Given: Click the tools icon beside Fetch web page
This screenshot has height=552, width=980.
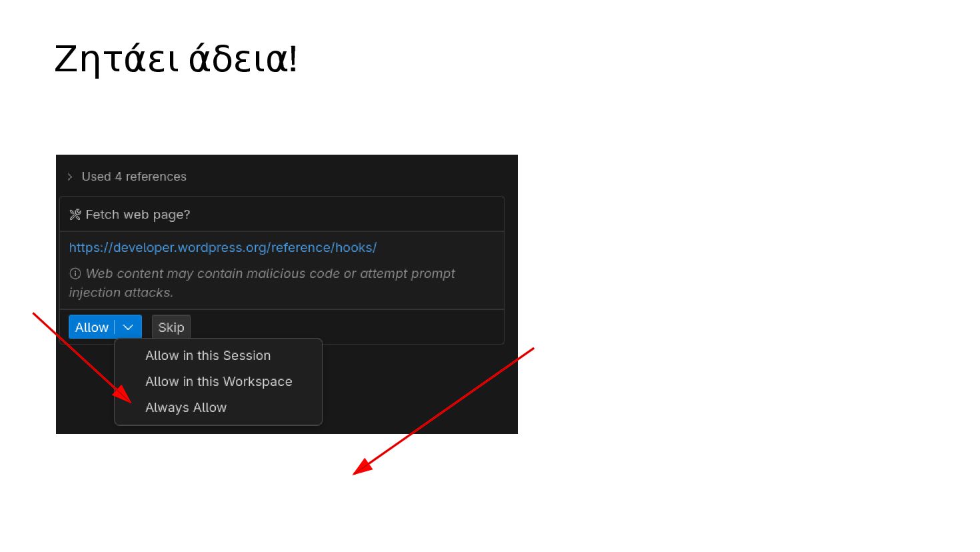Looking at the screenshot, I should [75, 215].
